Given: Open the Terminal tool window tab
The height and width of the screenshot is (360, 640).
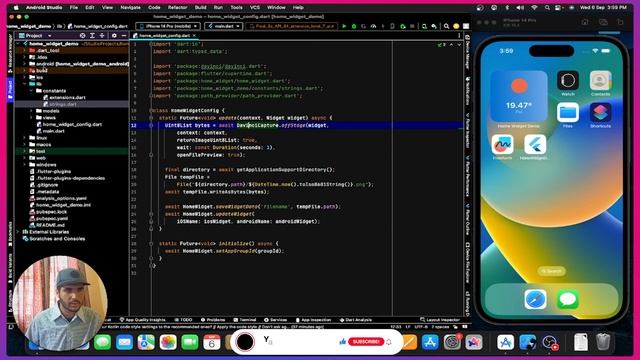Looking at the screenshot, I should (245, 320).
